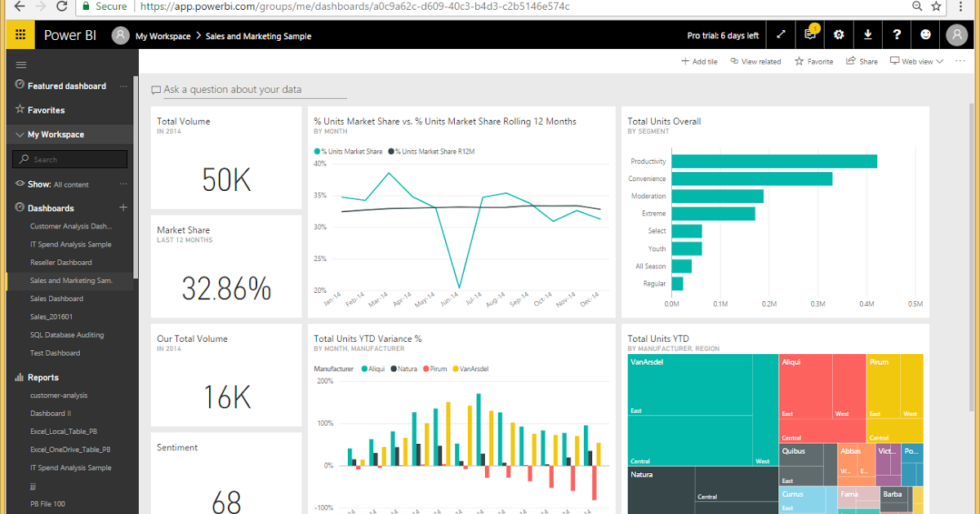Toggle the Show content visibility eye icon
The image size is (980, 514).
click(x=20, y=184)
